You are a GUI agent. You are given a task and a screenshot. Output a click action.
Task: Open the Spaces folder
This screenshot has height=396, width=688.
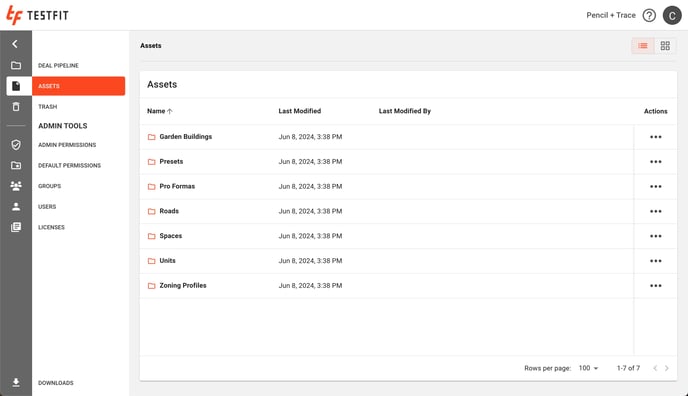pos(171,236)
